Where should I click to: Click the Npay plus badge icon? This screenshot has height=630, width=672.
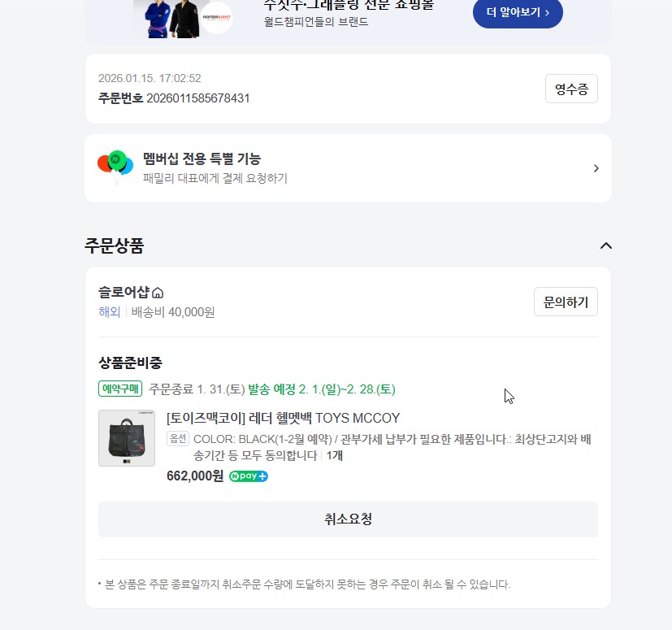[249, 476]
